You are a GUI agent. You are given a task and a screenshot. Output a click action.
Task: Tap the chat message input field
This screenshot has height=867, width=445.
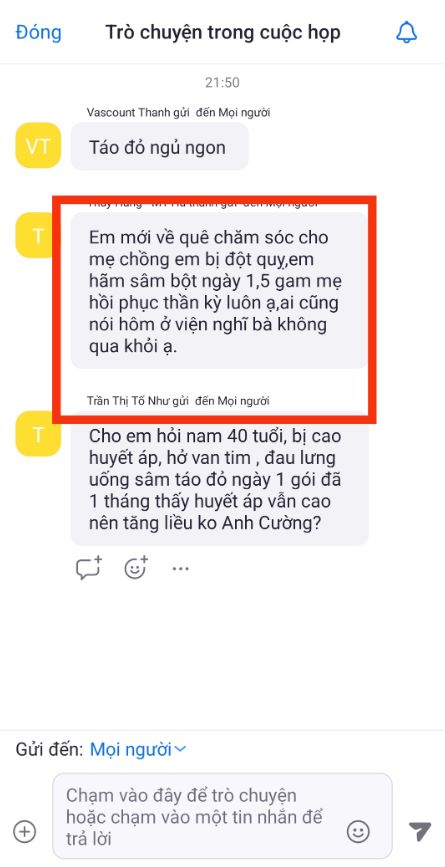coord(222,816)
